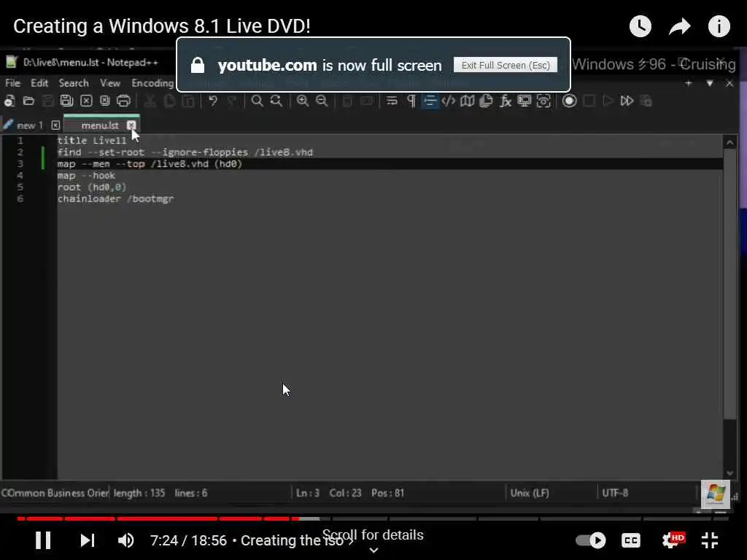Open video info icon top right
This screenshot has height=560, width=747.
(x=719, y=26)
